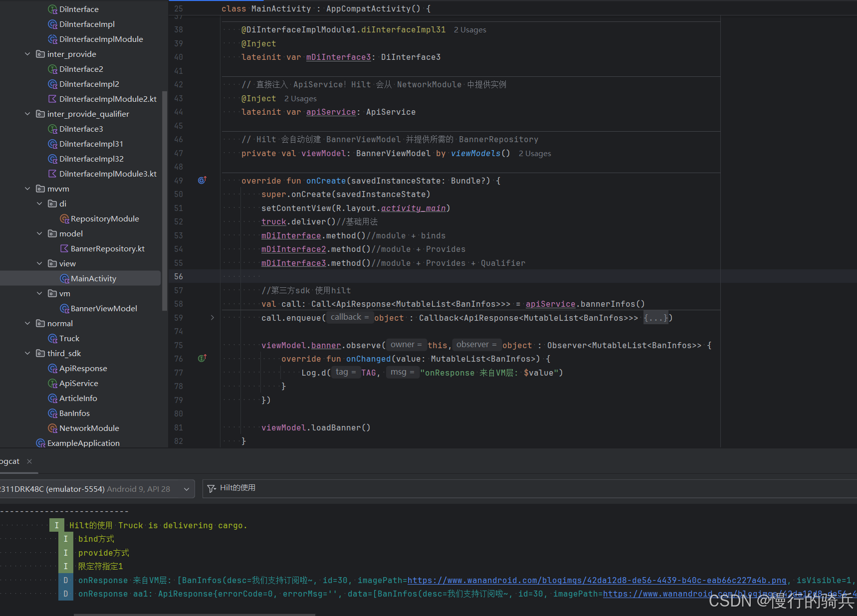This screenshot has height=616, width=857.
Task: Click the third_sdk folder icon
Action: click(40, 353)
